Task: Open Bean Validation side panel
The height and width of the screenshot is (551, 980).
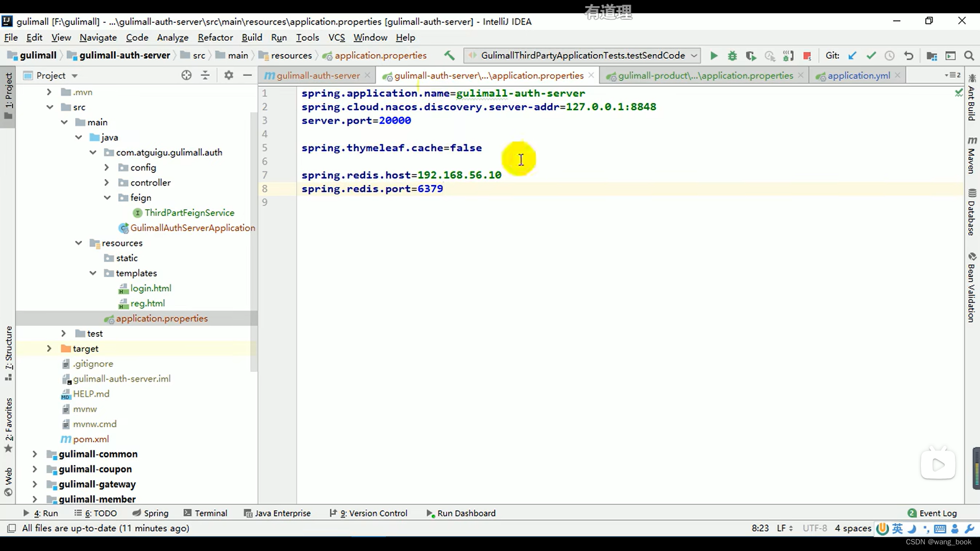Action: (x=971, y=287)
